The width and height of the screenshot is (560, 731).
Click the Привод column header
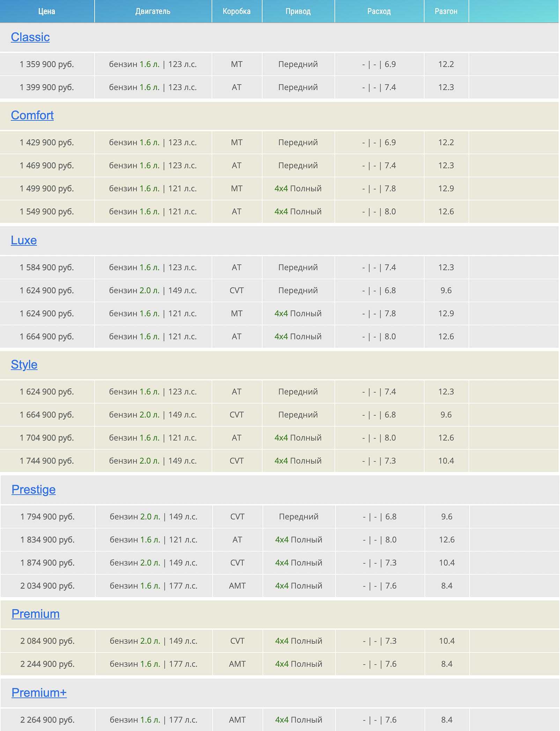(298, 12)
